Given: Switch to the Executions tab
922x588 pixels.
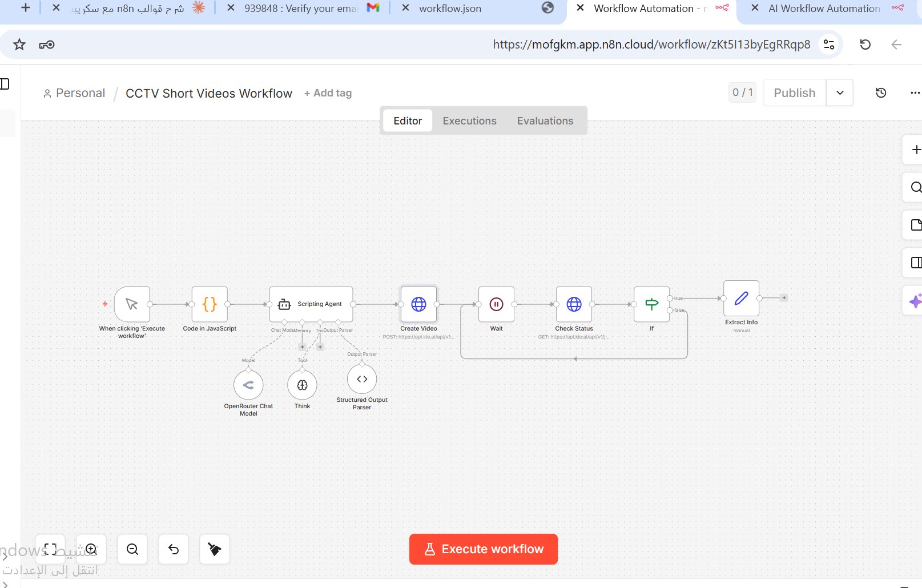Looking at the screenshot, I should tap(469, 121).
